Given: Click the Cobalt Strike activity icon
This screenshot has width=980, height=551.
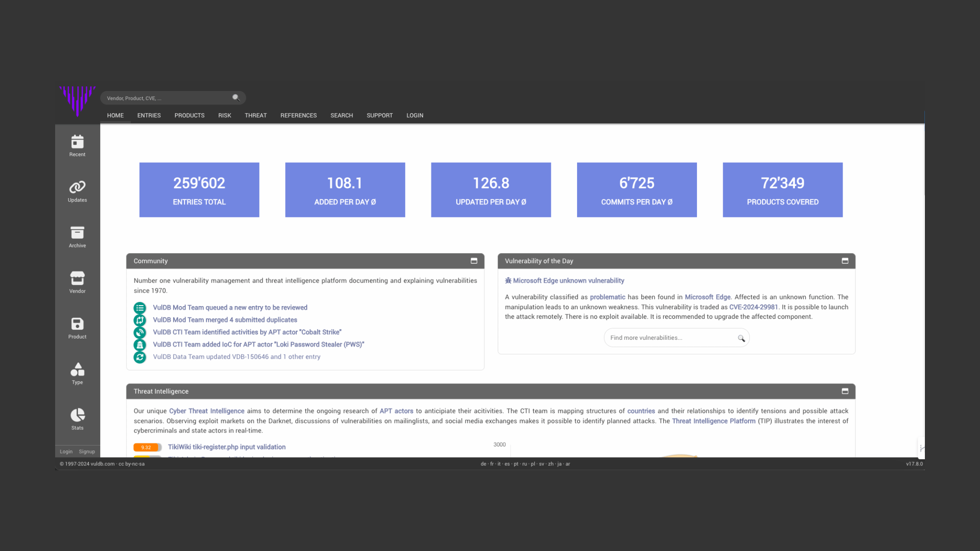Looking at the screenshot, I should 140,332.
